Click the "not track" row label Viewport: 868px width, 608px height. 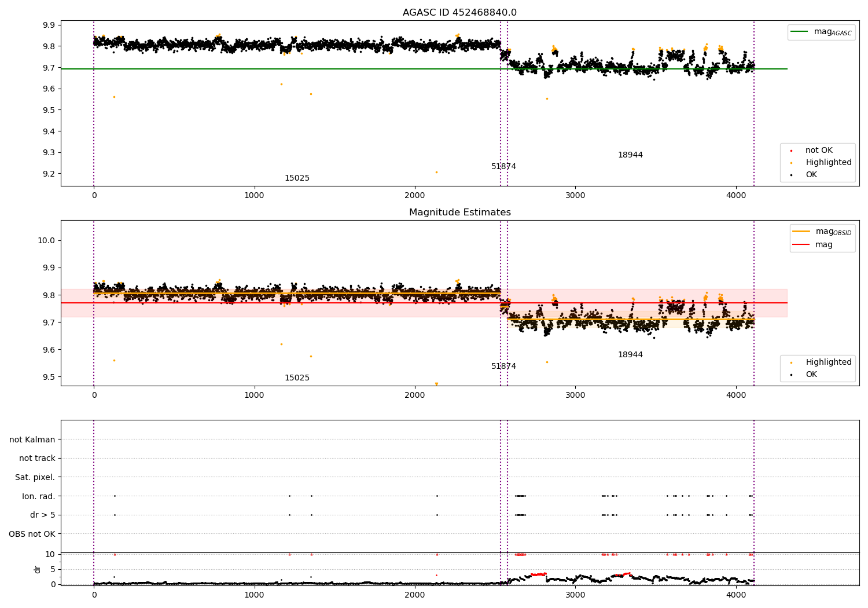[x=37, y=459]
